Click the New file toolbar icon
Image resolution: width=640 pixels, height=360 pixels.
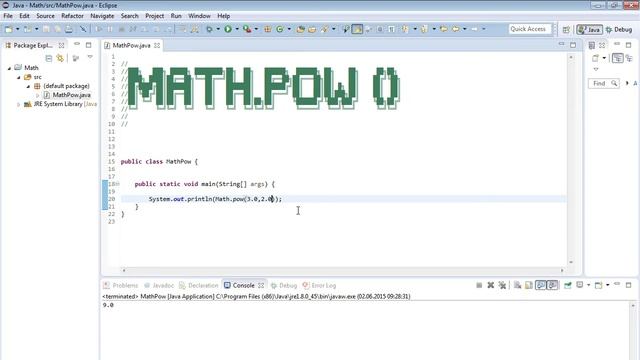(9, 29)
